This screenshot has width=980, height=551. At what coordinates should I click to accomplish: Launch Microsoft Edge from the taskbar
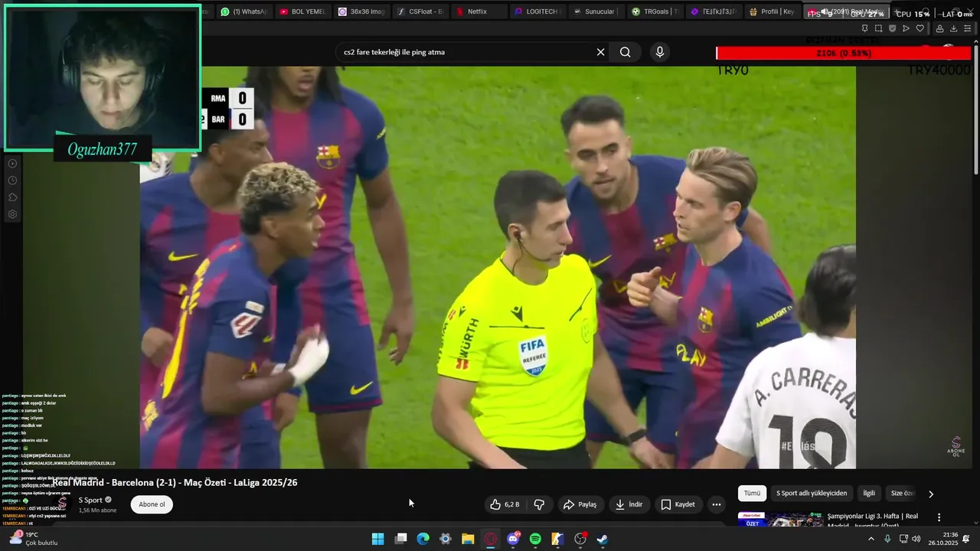[423, 539]
